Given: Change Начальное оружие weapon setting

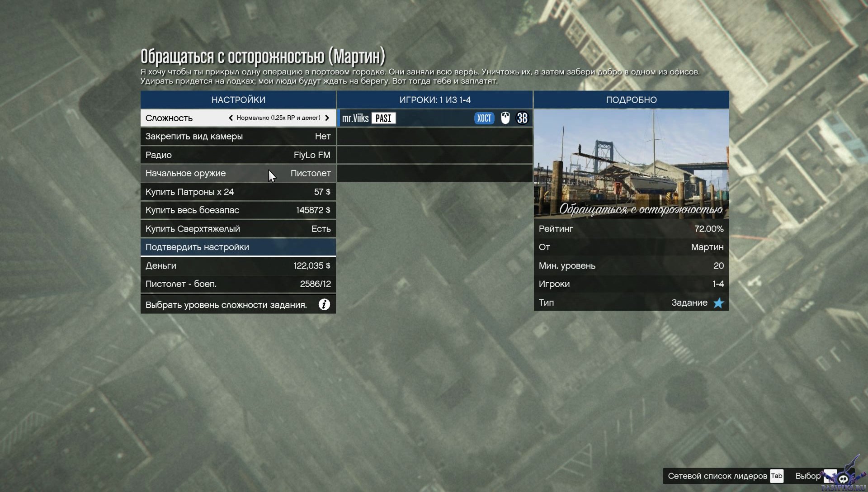Looking at the screenshot, I should click(238, 173).
